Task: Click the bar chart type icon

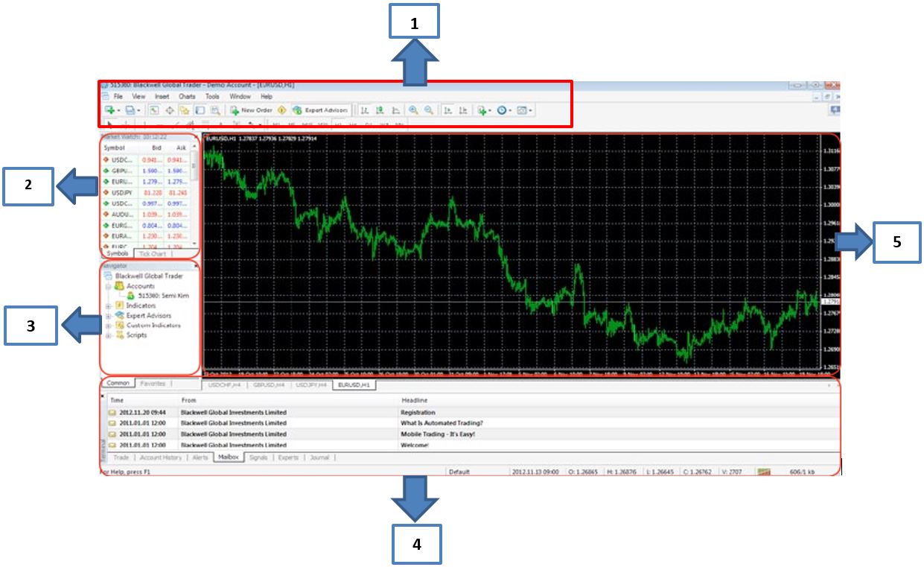Action: [x=365, y=110]
